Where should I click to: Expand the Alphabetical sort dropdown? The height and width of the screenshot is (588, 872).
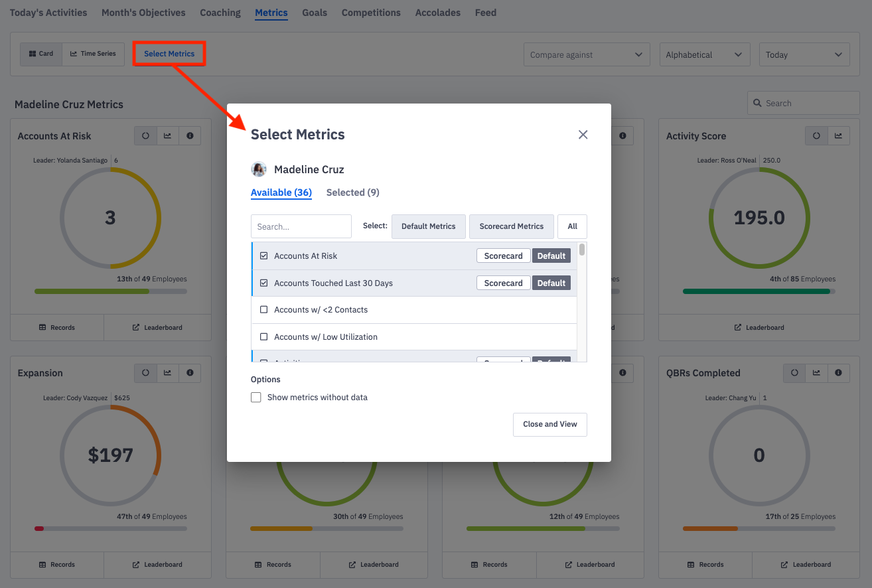704,55
